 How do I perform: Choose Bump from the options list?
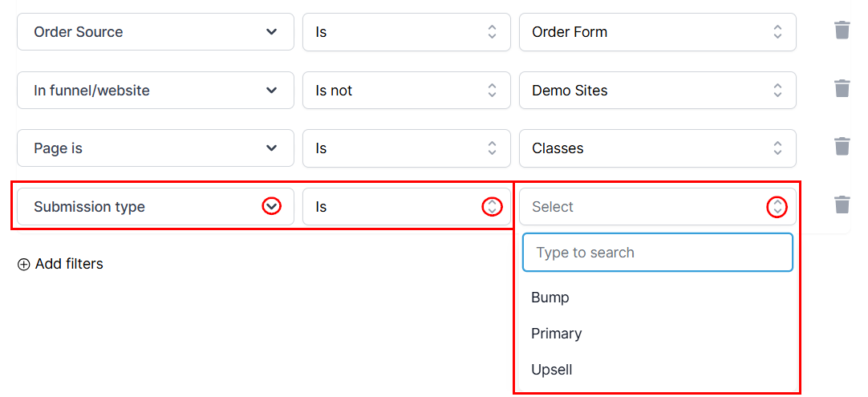pyautogui.click(x=550, y=298)
